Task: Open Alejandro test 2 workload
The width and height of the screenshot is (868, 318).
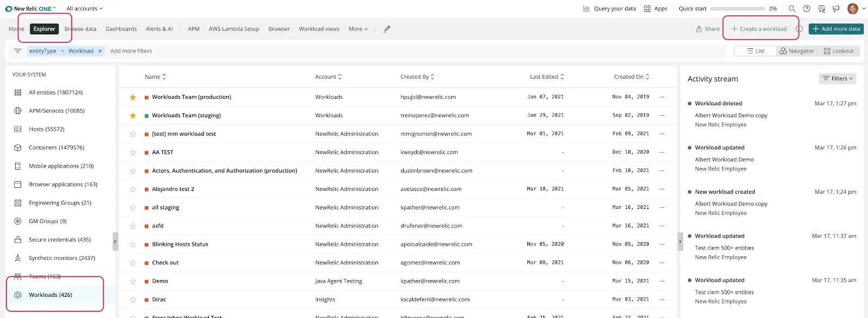Action: pyautogui.click(x=173, y=189)
